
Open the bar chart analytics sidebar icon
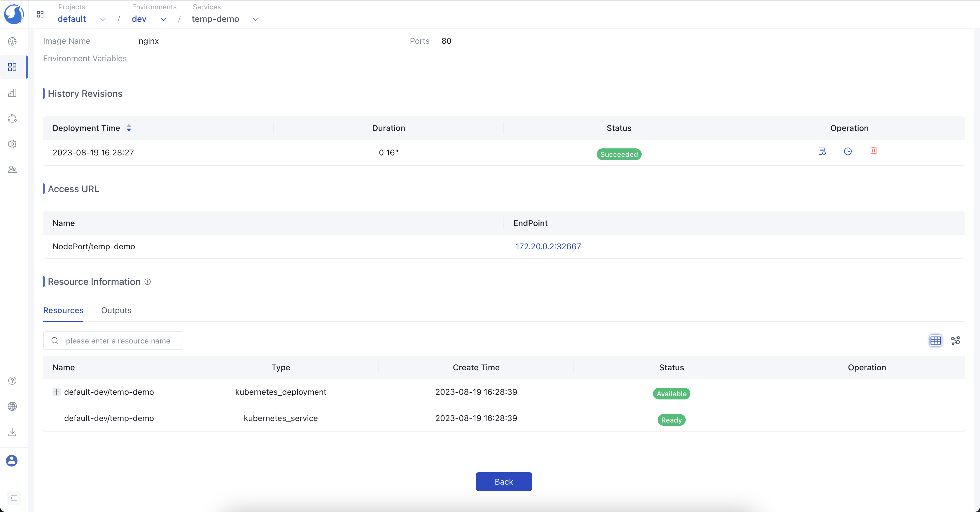(12, 93)
